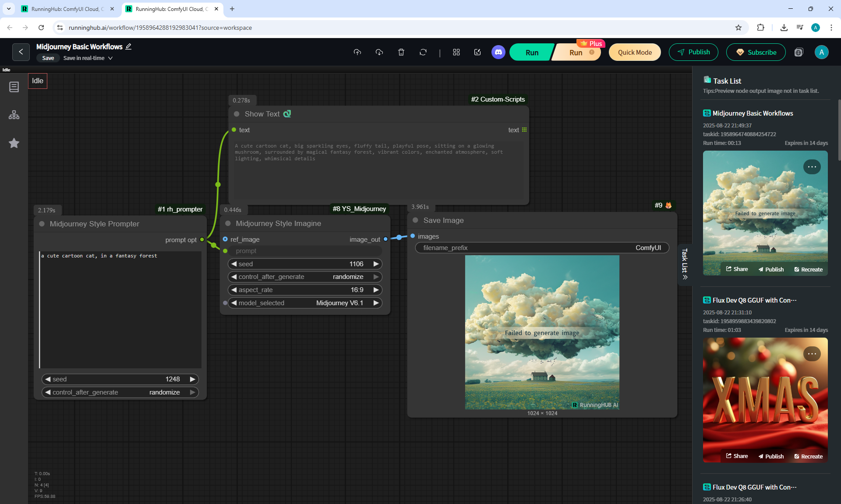Click the Quick Mode button
Image resolution: width=841 pixels, height=504 pixels.
click(634, 52)
